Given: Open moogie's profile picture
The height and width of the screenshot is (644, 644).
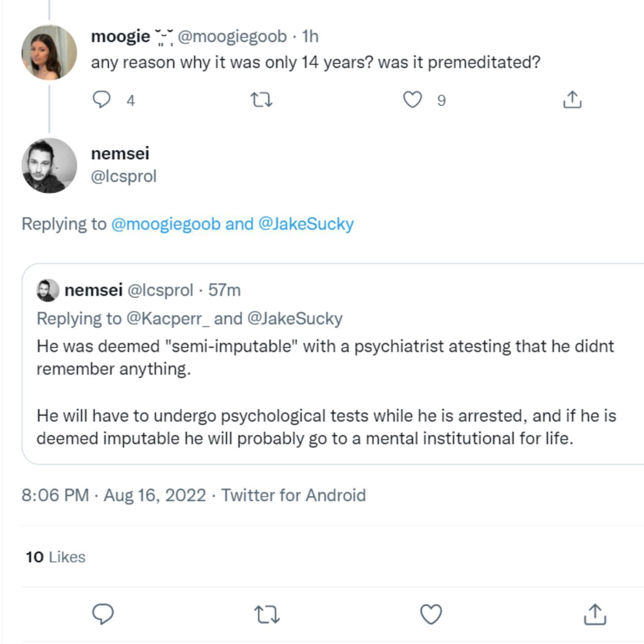Looking at the screenshot, I should [x=49, y=52].
